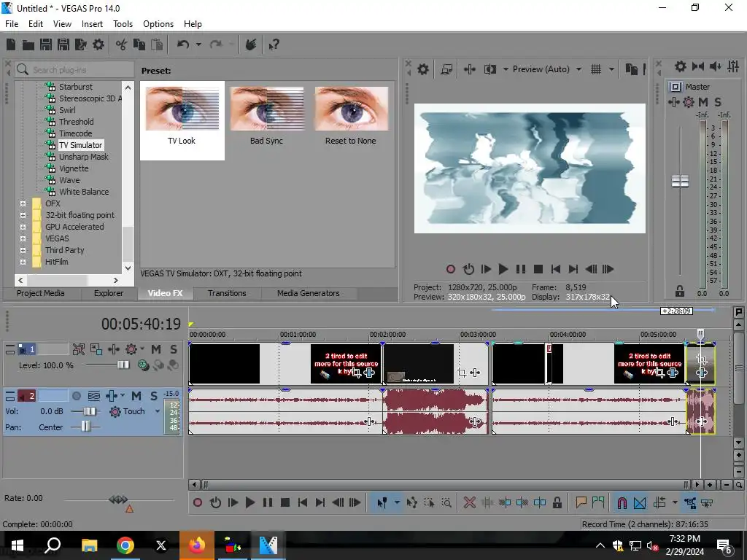The image size is (747, 560).
Task: Expand the 32-bit floating point folder
Action: (x=23, y=215)
